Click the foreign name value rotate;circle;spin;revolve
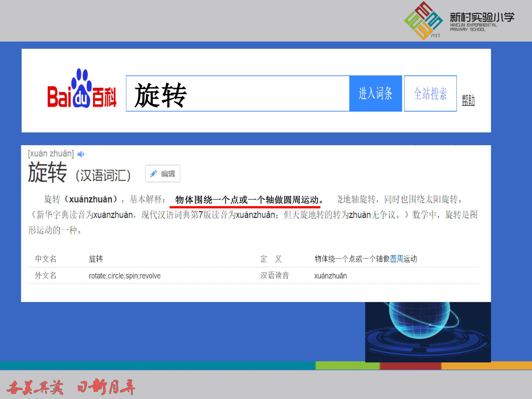Viewport: 532px width, 399px height. coord(125,276)
